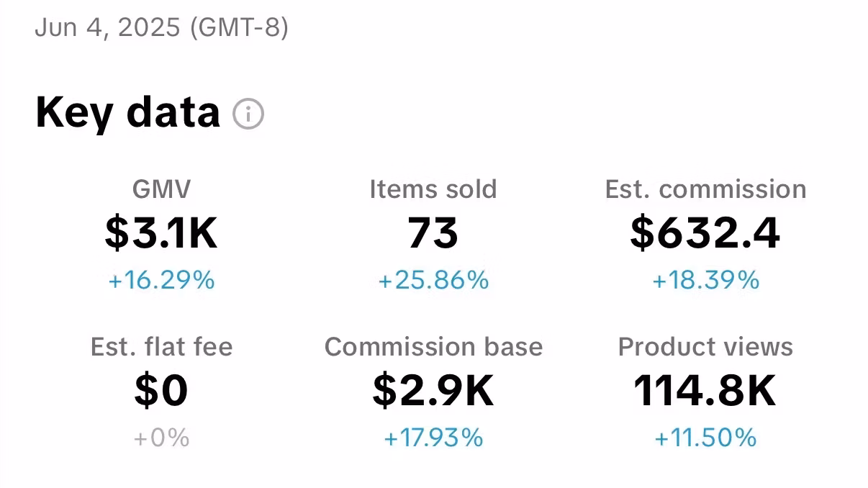
Task: Click Items sold change +25.86%
Action: coord(433,280)
